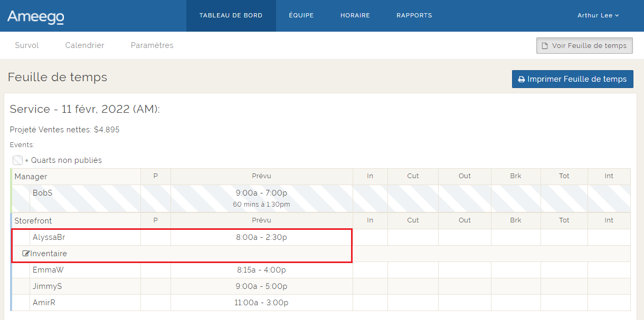Click the printer icon on Imprimer button
Image resolution: width=644 pixels, height=320 pixels.
tap(522, 79)
